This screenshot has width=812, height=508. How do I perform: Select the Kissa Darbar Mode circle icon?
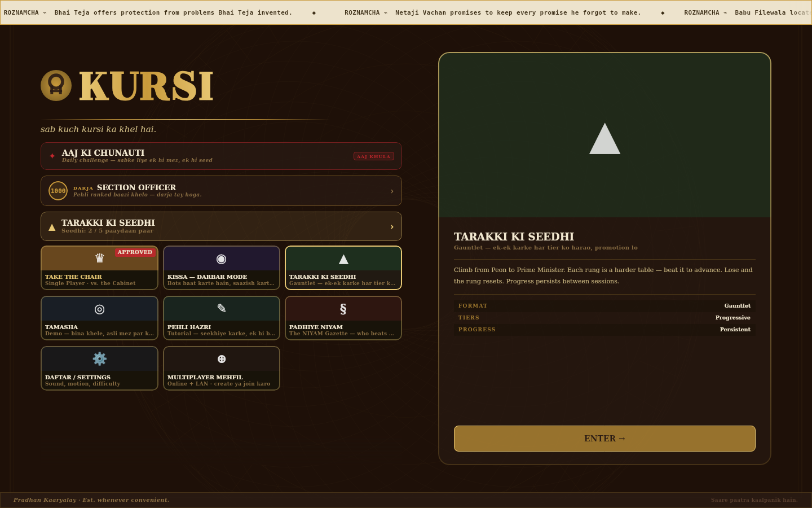click(221, 259)
